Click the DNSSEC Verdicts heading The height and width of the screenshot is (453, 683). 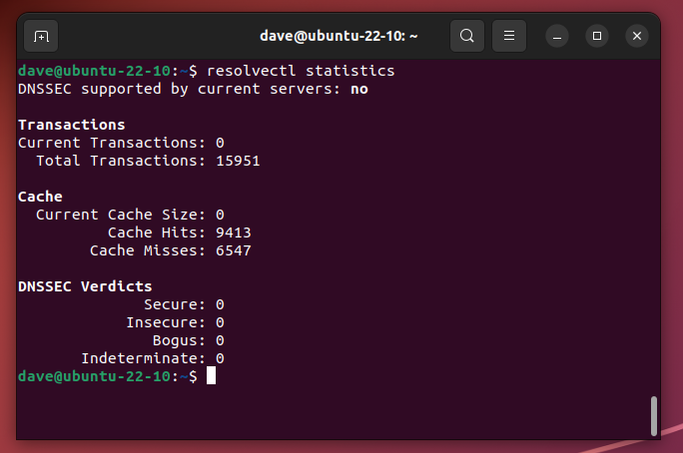85,286
